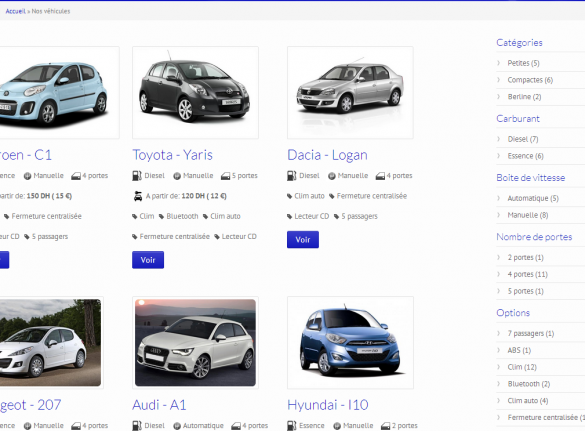Click the Accueil breadcrumb link
Viewport: 585px width, 431px height.
15,11
